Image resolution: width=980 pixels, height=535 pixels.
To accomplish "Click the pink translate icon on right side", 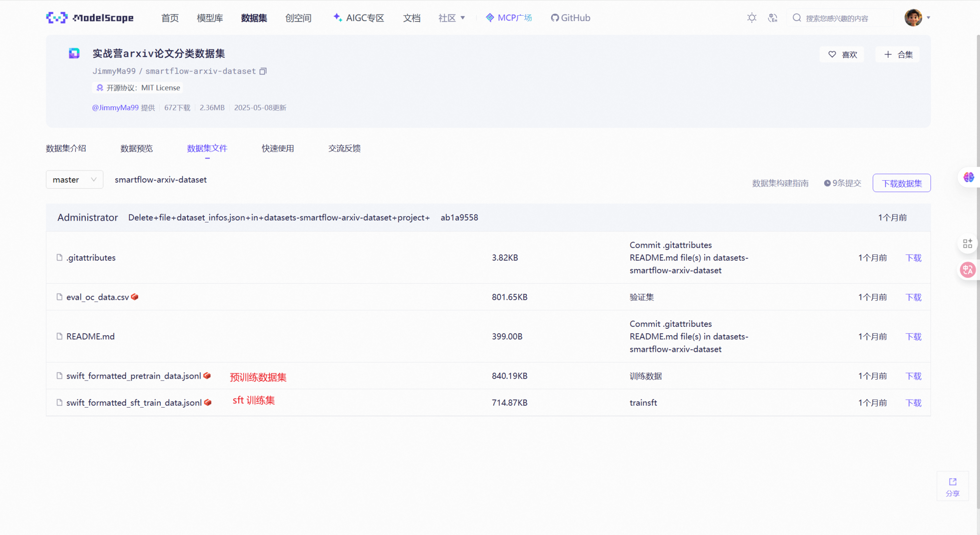I will 968,269.
